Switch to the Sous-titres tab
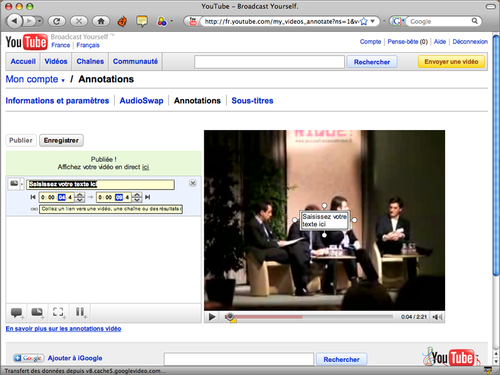Screen dimensions: 500x375 [252, 101]
